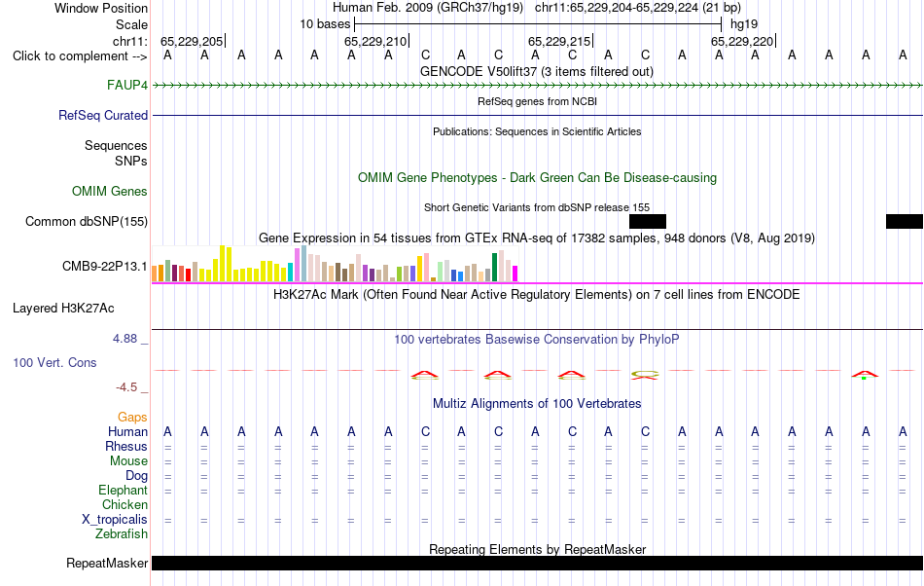Click the hg19 text beside scale bar
This screenshot has width=924, height=586.
click(x=744, y=24)
